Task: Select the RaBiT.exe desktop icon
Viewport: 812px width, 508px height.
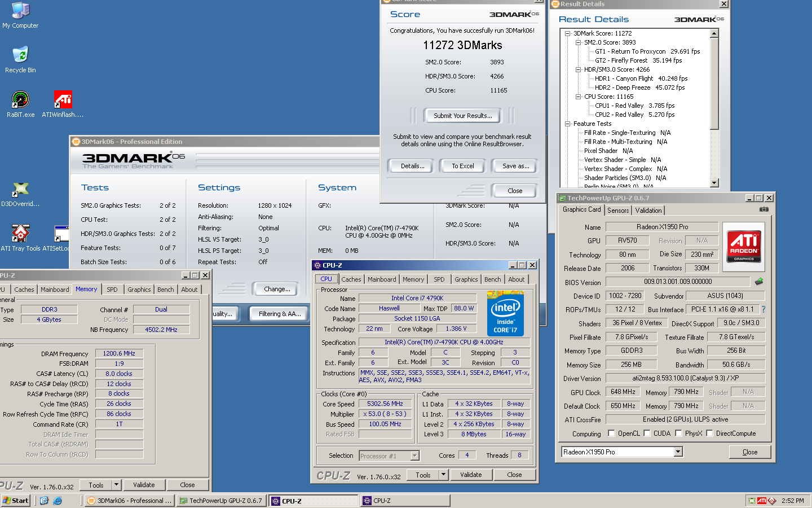Action: 20,104
